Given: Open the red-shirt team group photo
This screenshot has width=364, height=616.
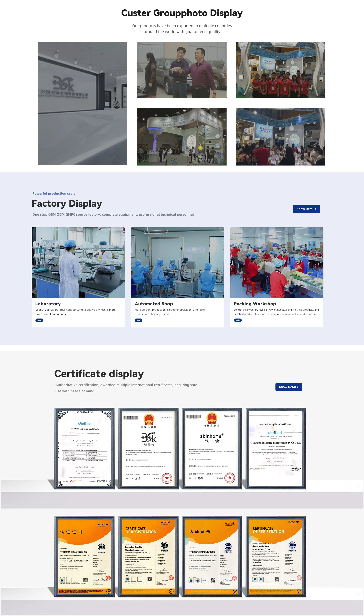Looking at the screenshot, I should [280, 70].
